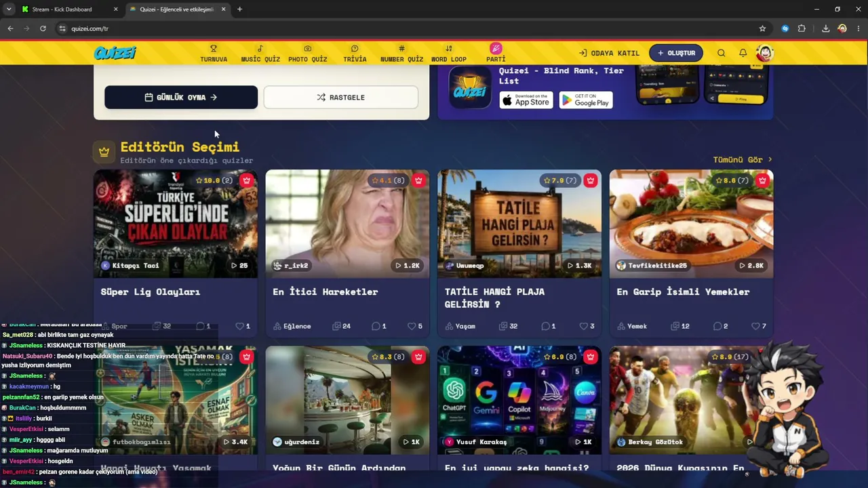
Task: Click the Quizei logo in the header
Action: click(x=115, y=53)
